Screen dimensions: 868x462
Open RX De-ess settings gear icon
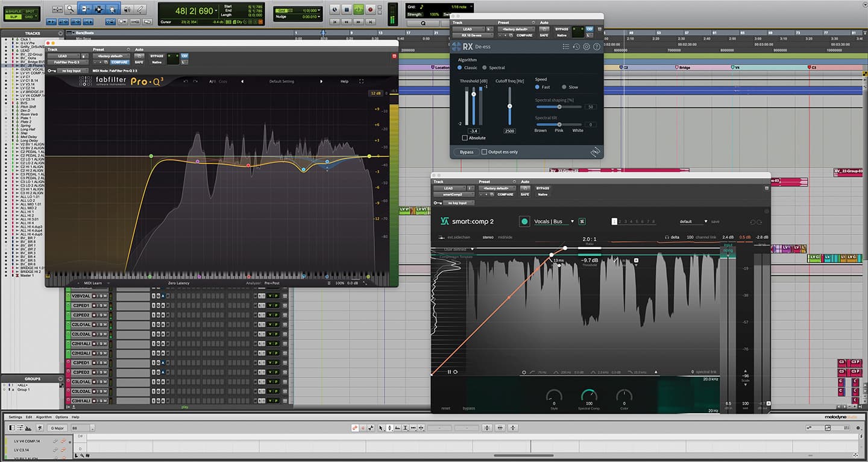click(587, 46)
